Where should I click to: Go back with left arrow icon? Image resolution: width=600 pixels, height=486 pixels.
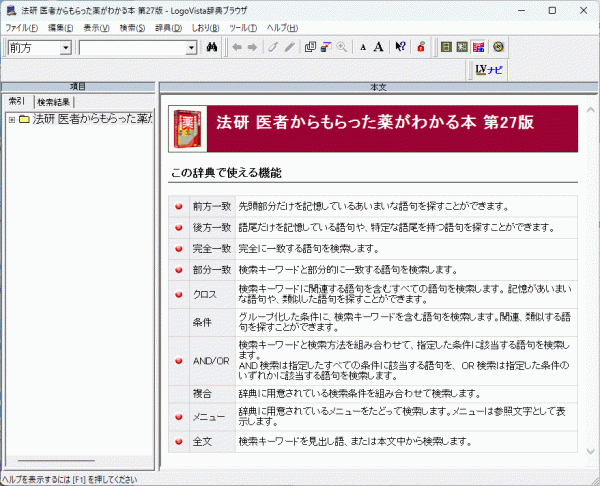point(237,47)
